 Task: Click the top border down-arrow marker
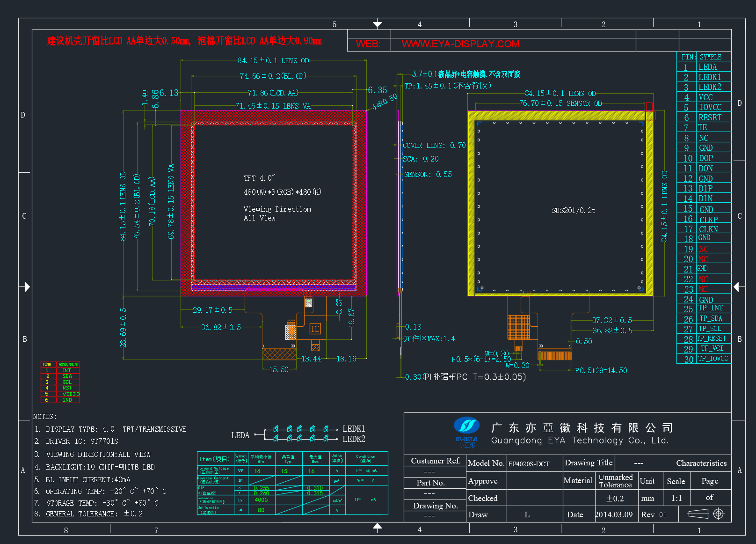(378, 24)
